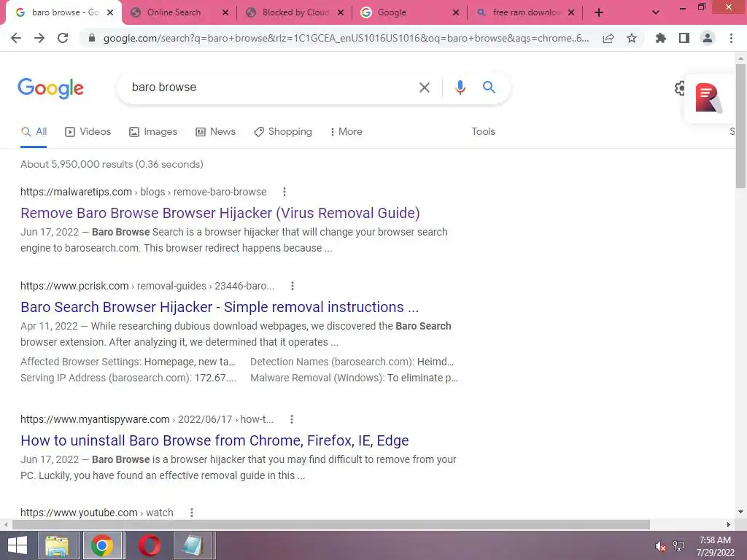Open options for youtube.com result
Viewport: 747px width, 560px height.
(x=192, y=513)
